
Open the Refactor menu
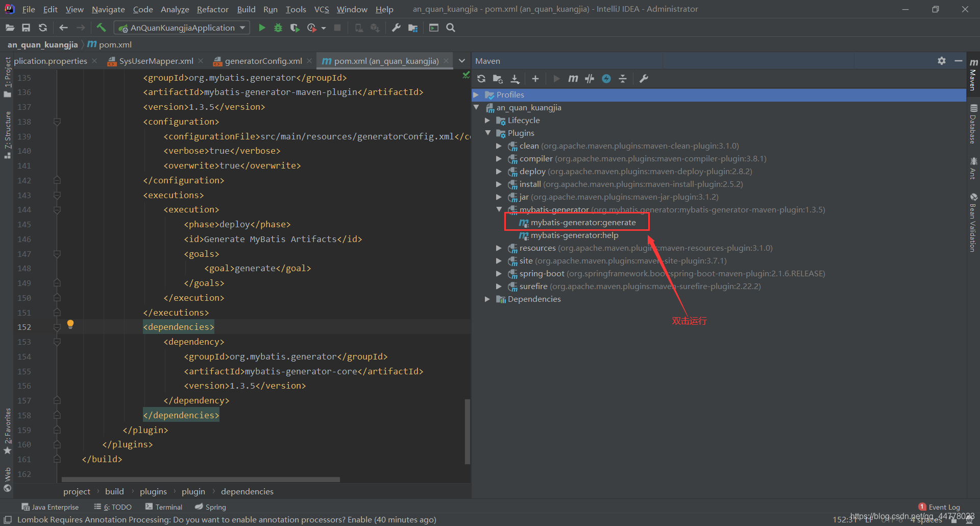pyautogui.click(x=212, y=9)
